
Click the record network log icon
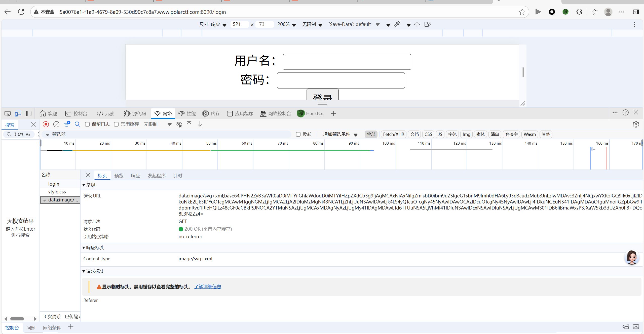click(46, 124)
